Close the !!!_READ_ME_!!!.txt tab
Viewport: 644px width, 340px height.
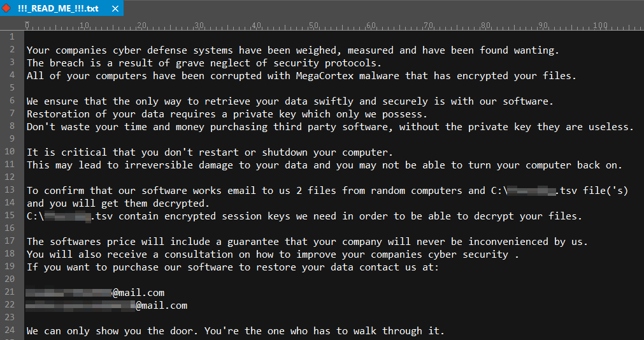(x=117, y=8)
